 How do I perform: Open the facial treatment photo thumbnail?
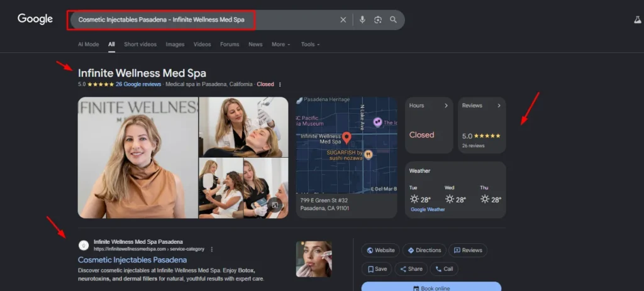click(243, 127)
